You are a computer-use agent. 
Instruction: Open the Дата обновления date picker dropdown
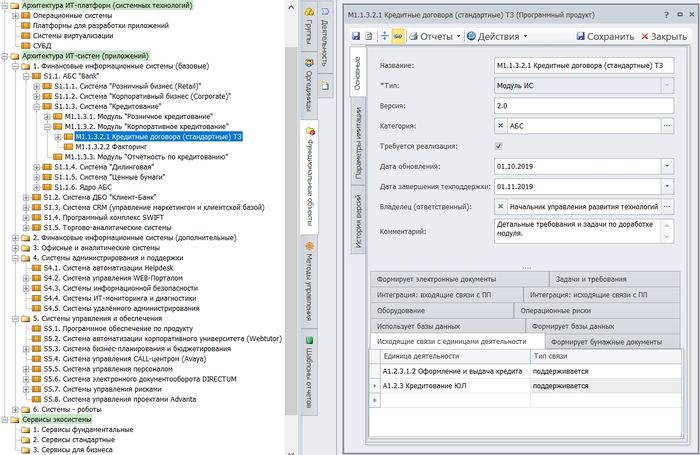[667, 165]
